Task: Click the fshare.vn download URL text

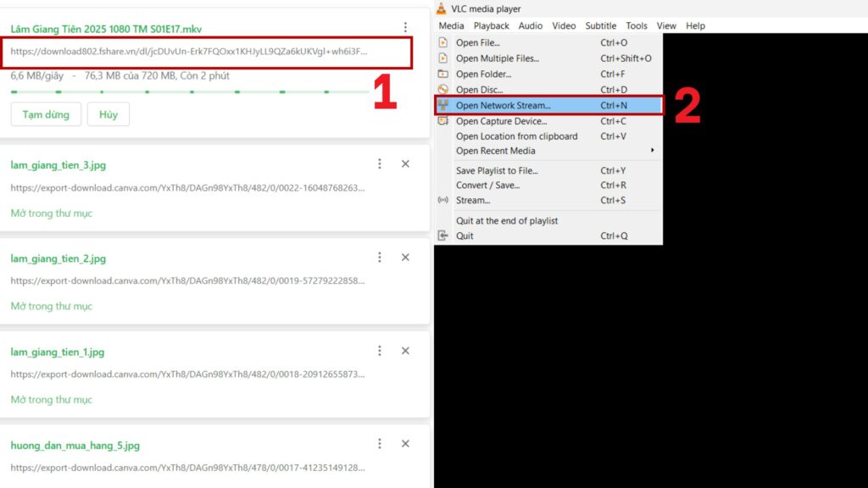Action: point(189,52)
